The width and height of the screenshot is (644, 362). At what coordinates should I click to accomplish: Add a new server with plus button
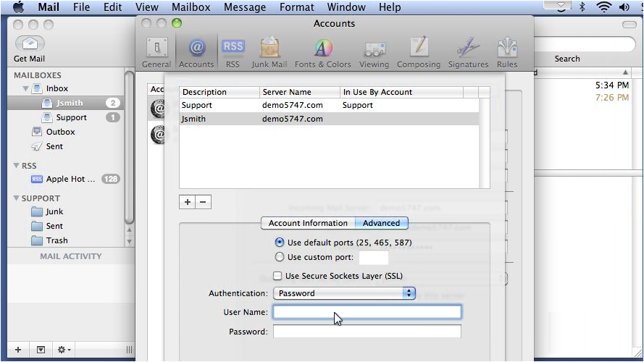click(x=188, y=202)
